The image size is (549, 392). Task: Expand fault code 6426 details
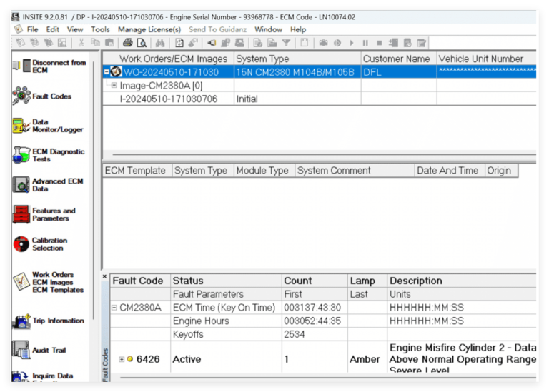122,359
